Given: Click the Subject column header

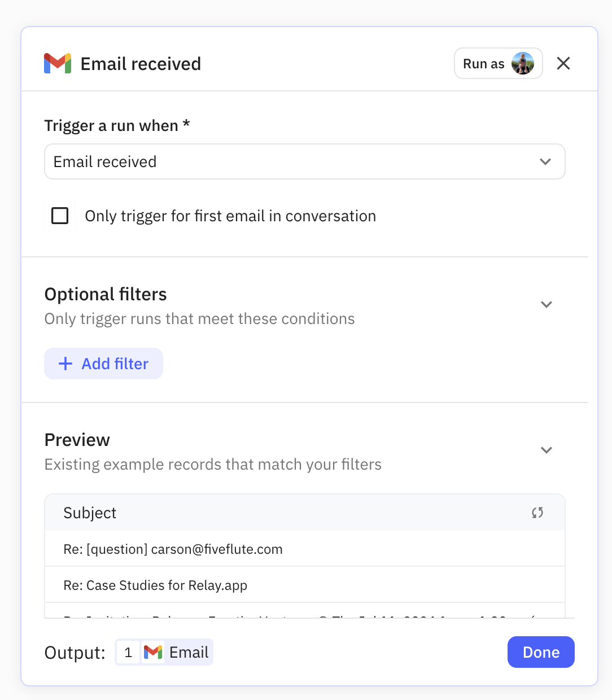Looking at the screenshot, I should [x=90, y=513].
